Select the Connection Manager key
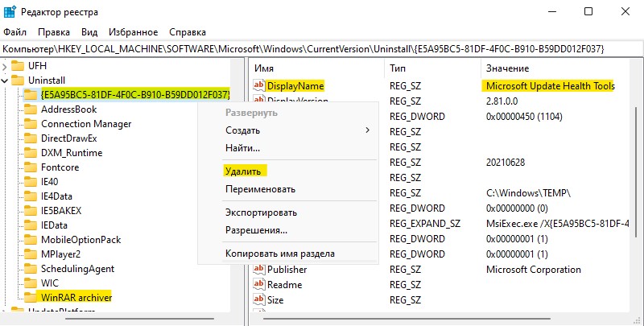This screenshot has width=644, height=326. coord(86,124)
